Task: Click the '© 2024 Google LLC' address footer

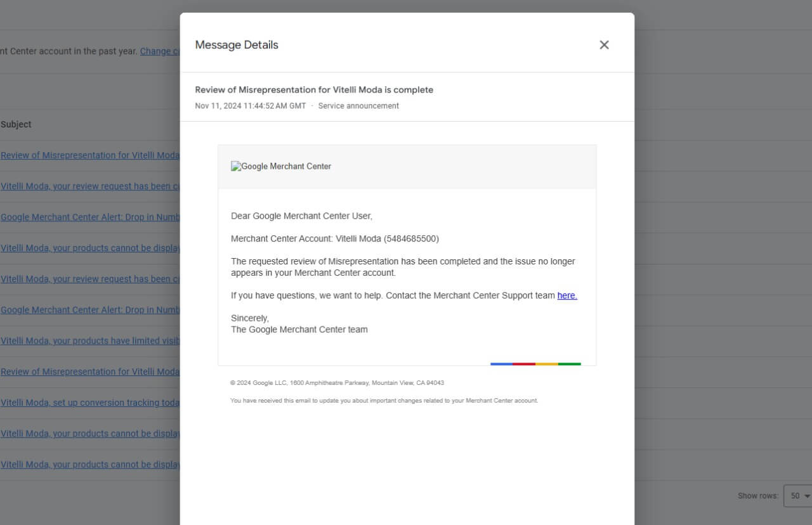Action: (337, 383)
